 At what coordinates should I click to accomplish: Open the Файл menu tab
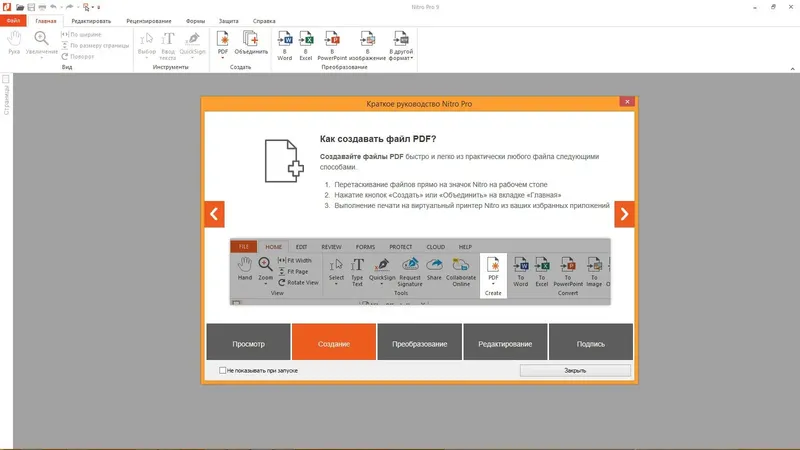(x=13, y=21)
